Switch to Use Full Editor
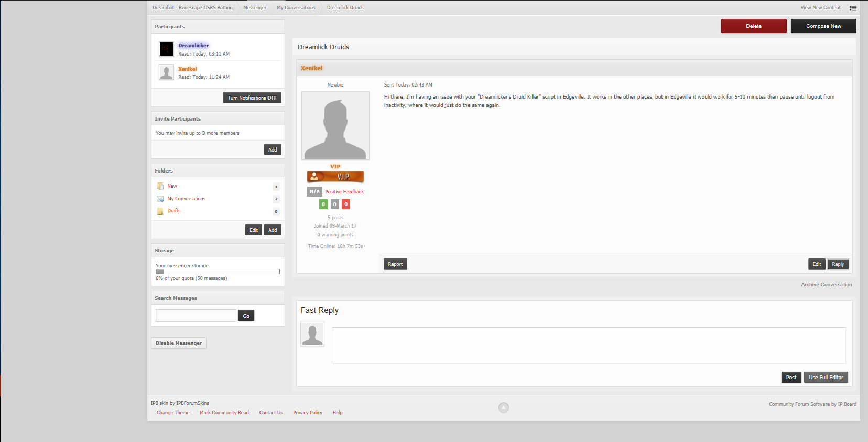The image size is (868, 442). click(x=826, y=378)
